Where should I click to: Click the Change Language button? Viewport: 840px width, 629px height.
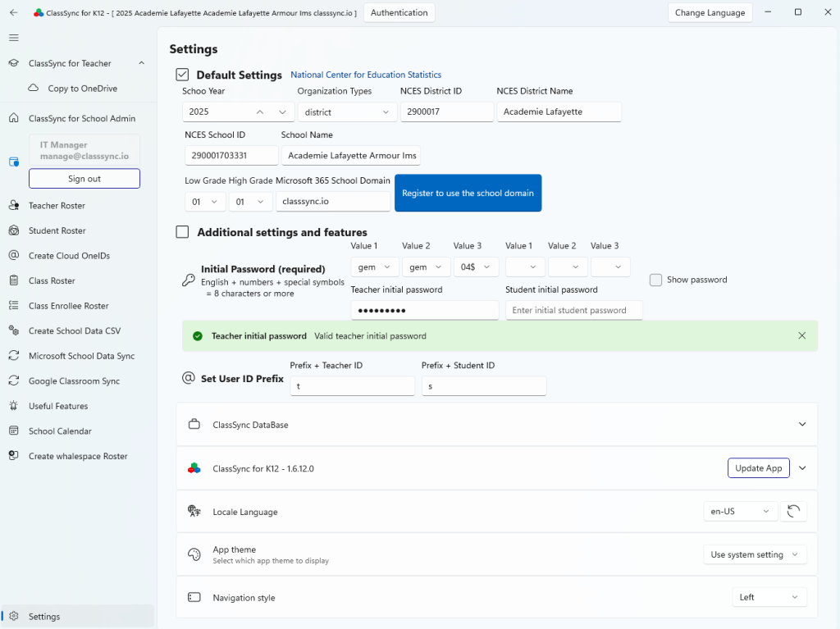tap(710, 12)
